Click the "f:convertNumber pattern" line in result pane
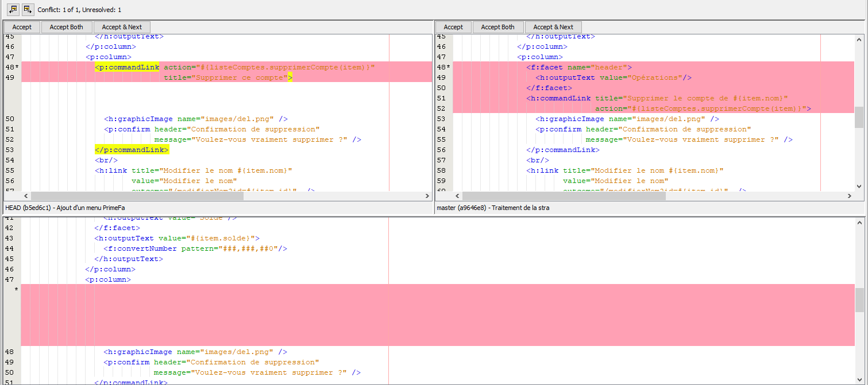This screenshot has height=385, width=868. [x=195, y=248]
